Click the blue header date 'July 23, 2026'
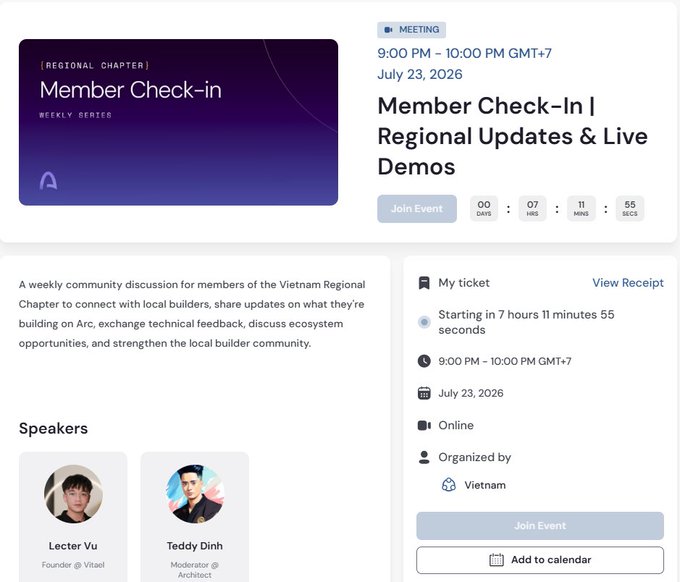 [x=420, y=74]
